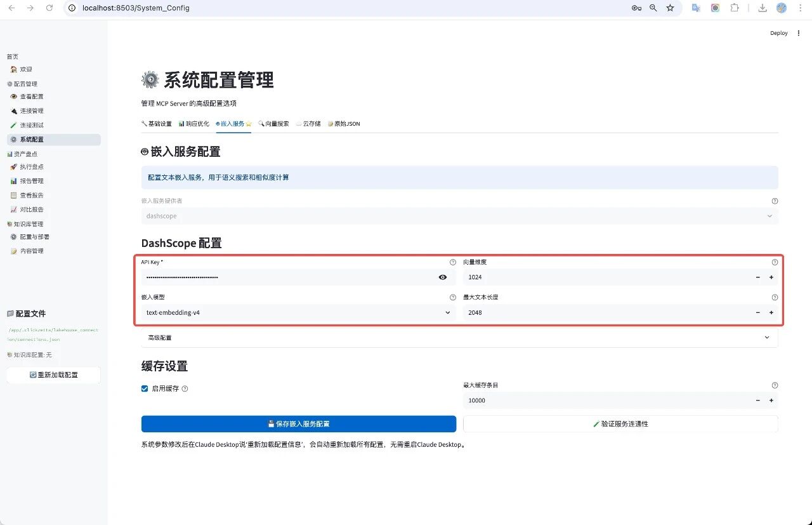Image resolution: width=812 pixels, height=525 pixels.
Task: Open the 嵌入服务提供者 dashscope dropdown
Action: coord(459,216)
